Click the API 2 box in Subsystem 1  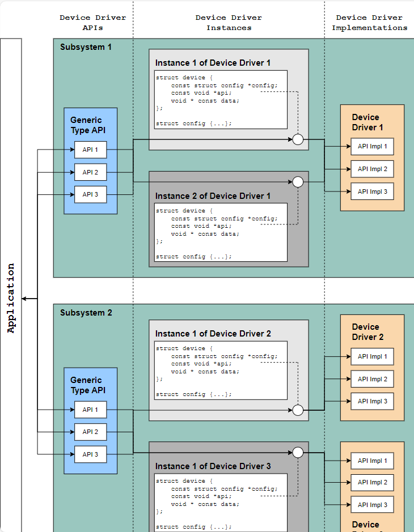[90, 172]
